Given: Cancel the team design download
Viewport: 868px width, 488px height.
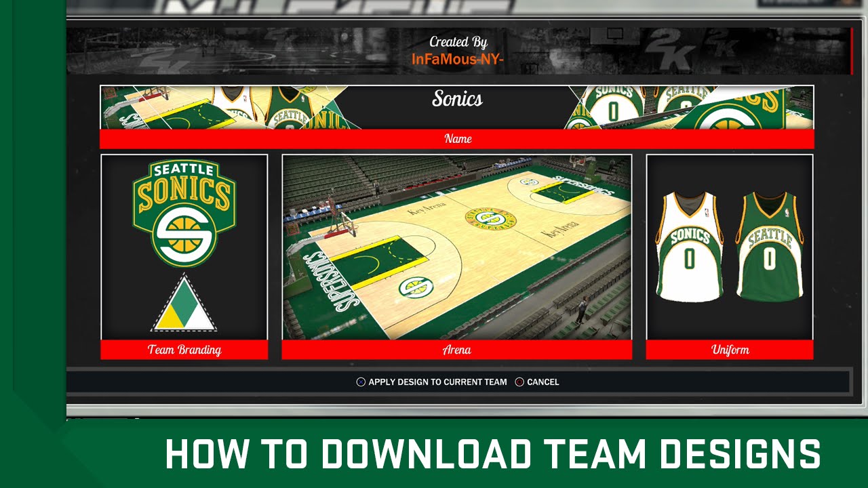Looking at the screenshot, I should 543,382.
